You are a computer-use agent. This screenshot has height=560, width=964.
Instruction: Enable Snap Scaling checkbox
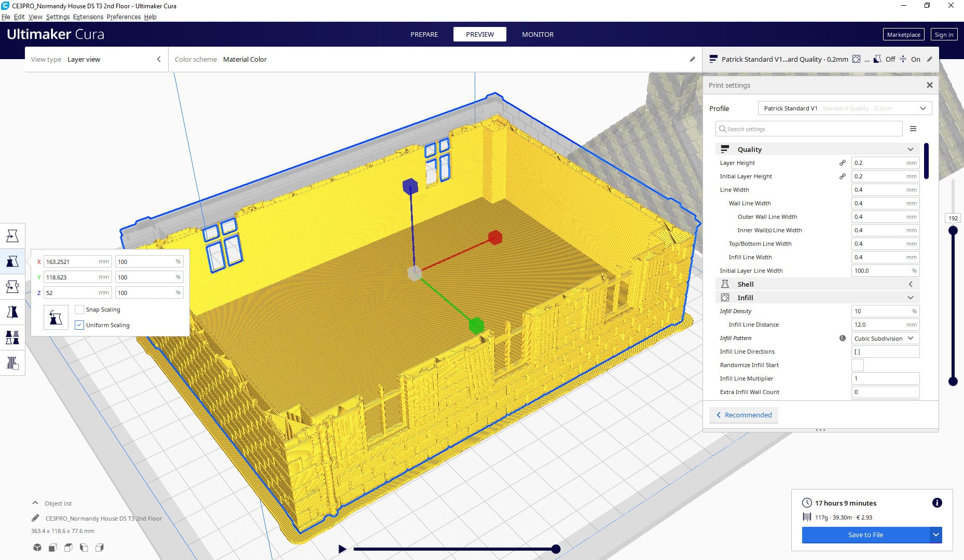(x=79, y=310)
